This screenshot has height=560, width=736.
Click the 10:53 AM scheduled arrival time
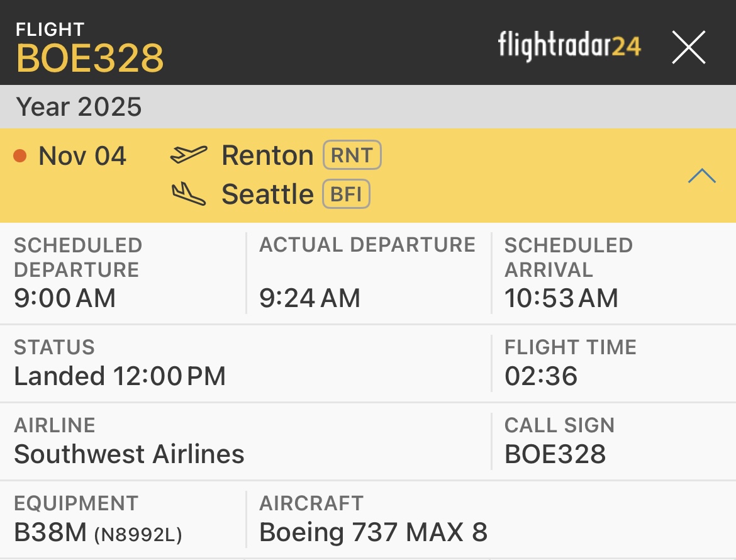point(561,298)
